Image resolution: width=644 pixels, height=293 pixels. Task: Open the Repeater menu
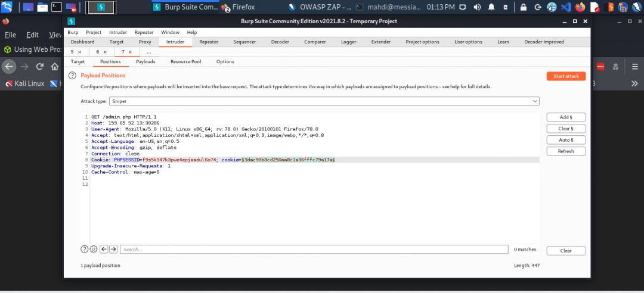[x=144, y=32]
